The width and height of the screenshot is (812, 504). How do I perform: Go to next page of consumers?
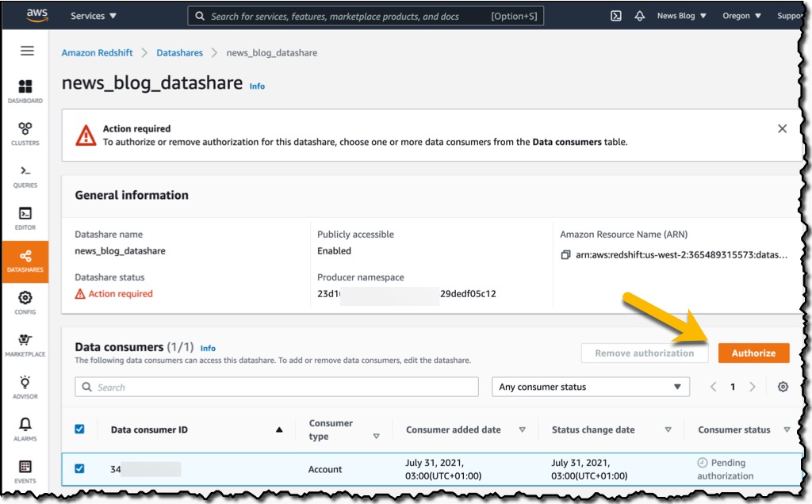tap(752, 387)
